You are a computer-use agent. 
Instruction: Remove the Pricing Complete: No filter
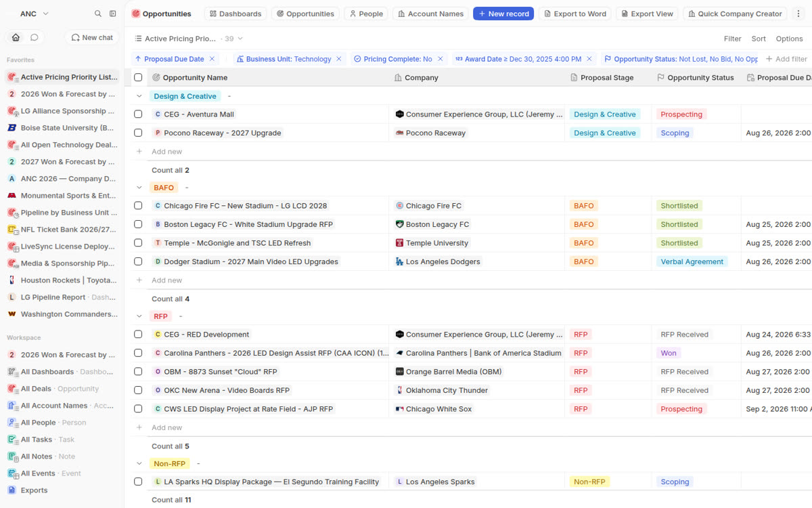(441, 59)
